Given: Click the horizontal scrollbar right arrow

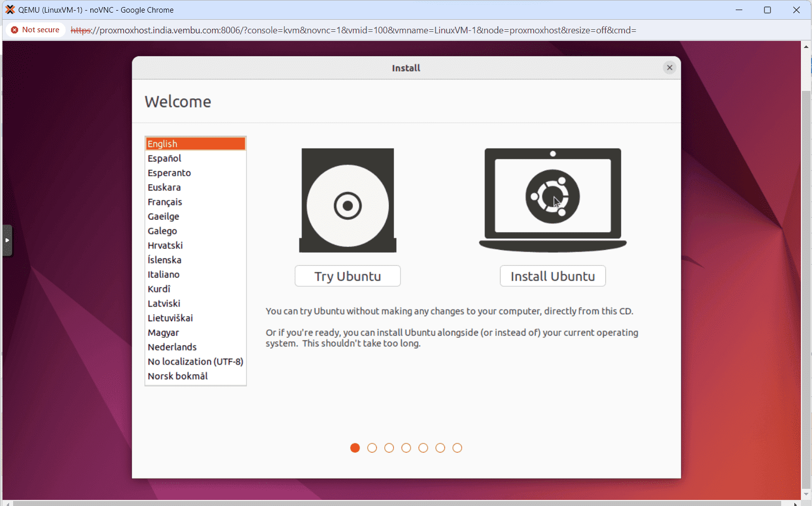Looking at the screenshot, I should pos(795,503).
